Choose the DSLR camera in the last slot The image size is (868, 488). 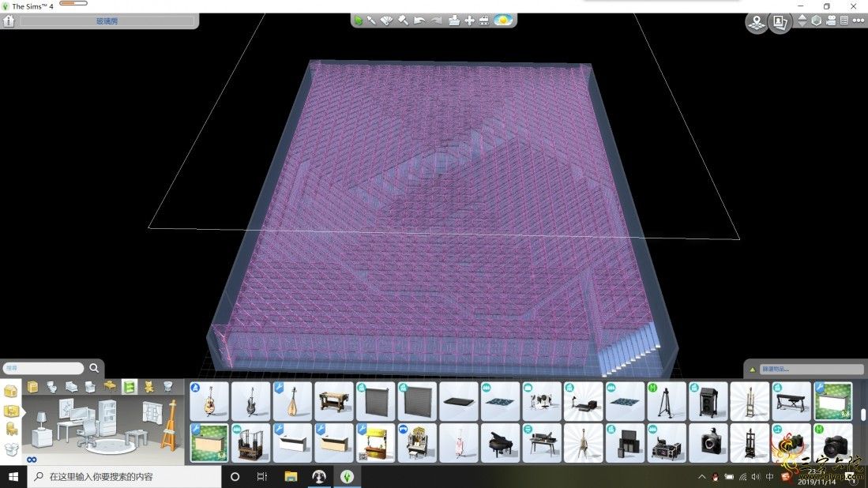(x=832, y=443)
